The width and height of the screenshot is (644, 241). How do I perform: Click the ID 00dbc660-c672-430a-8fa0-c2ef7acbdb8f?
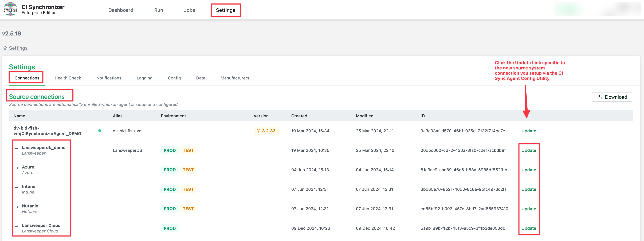(x=463, y=150)
